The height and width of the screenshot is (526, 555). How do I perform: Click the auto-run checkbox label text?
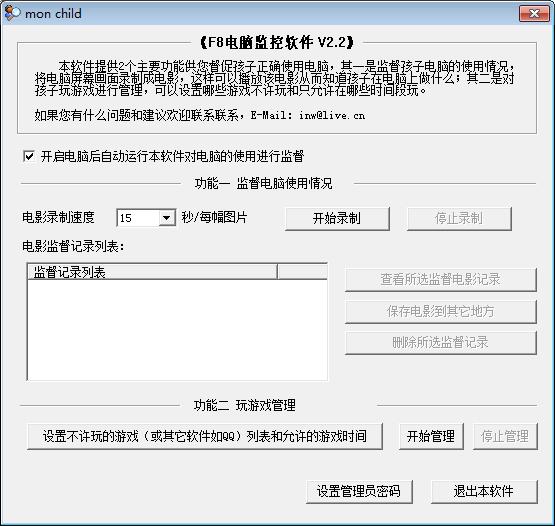pos(172,156)
